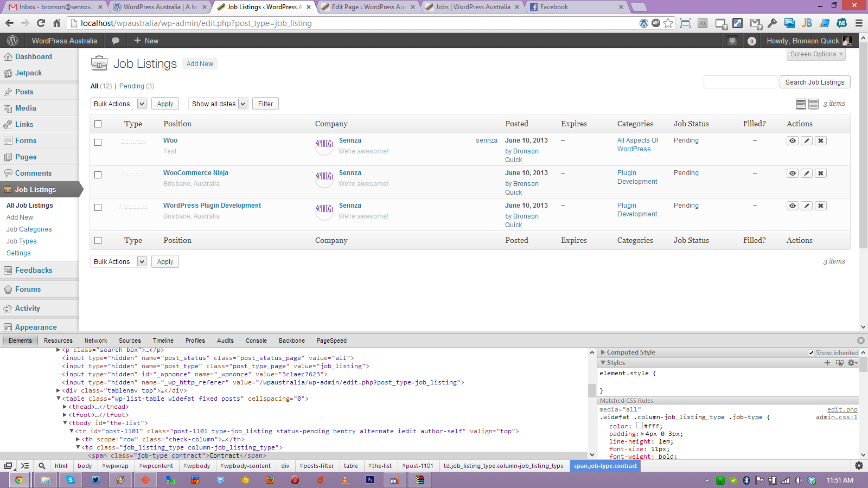Switch to list view mode icon
This screenshot has height=488, width=868.
click(801, 104)
